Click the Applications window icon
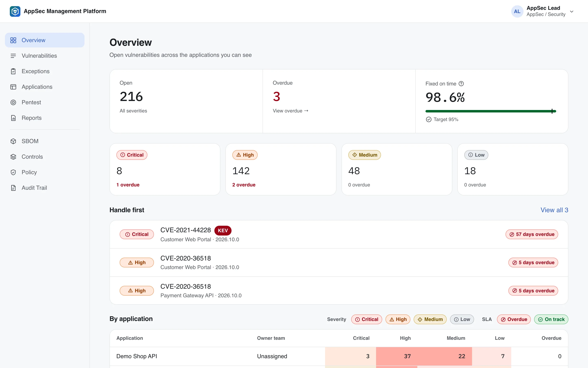Viewport: 588px width, 368px height. (x=13, y=87)
